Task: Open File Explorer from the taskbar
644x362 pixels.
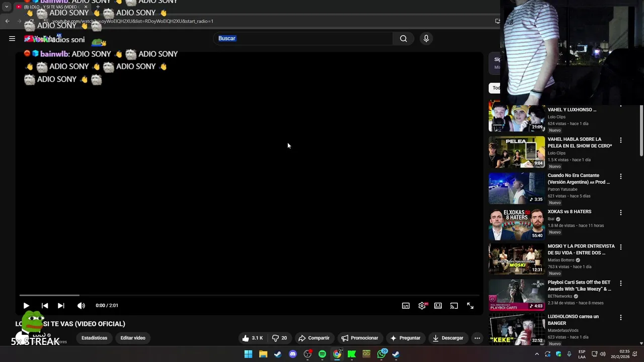Action: click(x=263, y=354)
